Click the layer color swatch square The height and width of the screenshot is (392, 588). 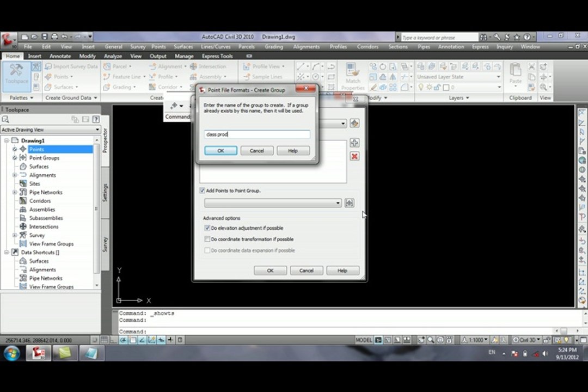446,88
